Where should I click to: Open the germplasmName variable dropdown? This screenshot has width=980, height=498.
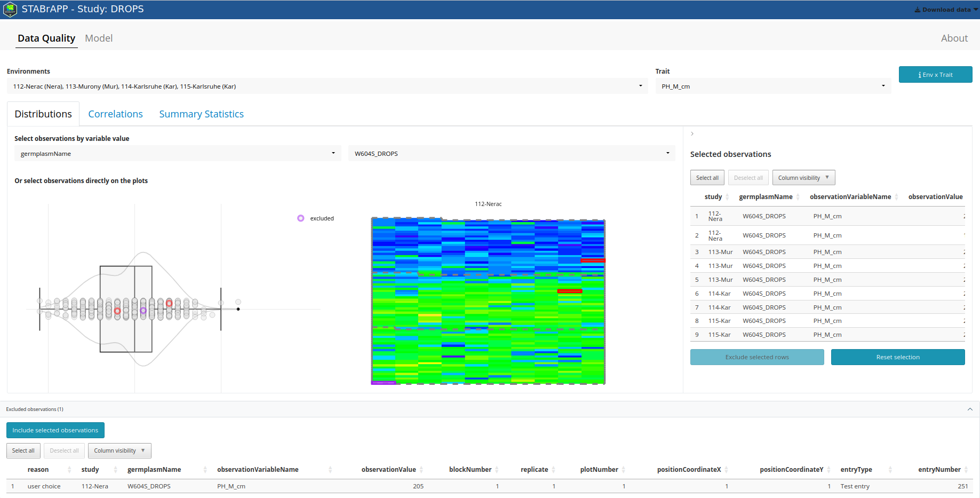(178, 154)
